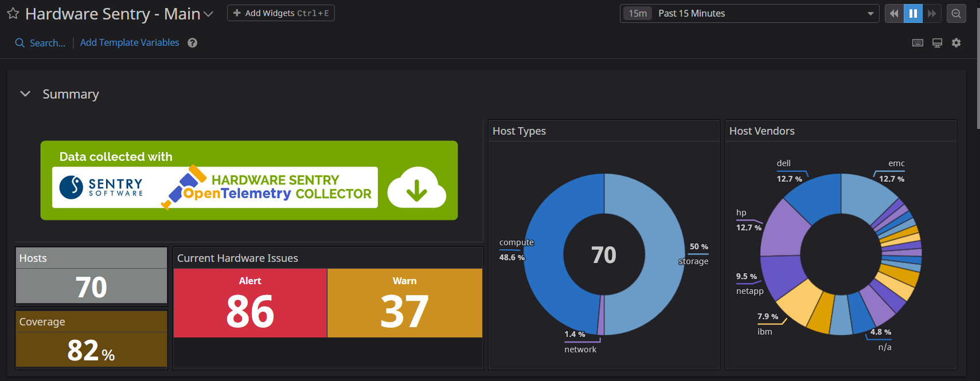
Task: Select the storage 50 % label
Action: (694, 254)
